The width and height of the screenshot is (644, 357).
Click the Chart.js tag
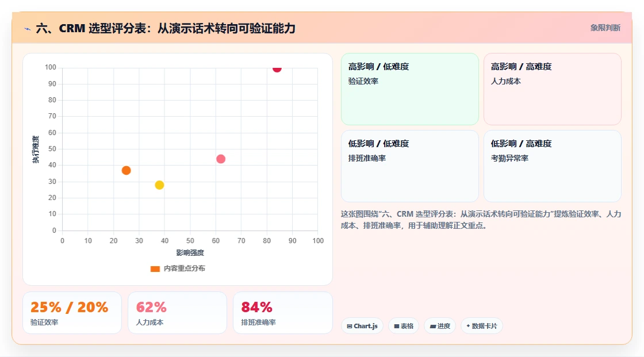(362, 326)
